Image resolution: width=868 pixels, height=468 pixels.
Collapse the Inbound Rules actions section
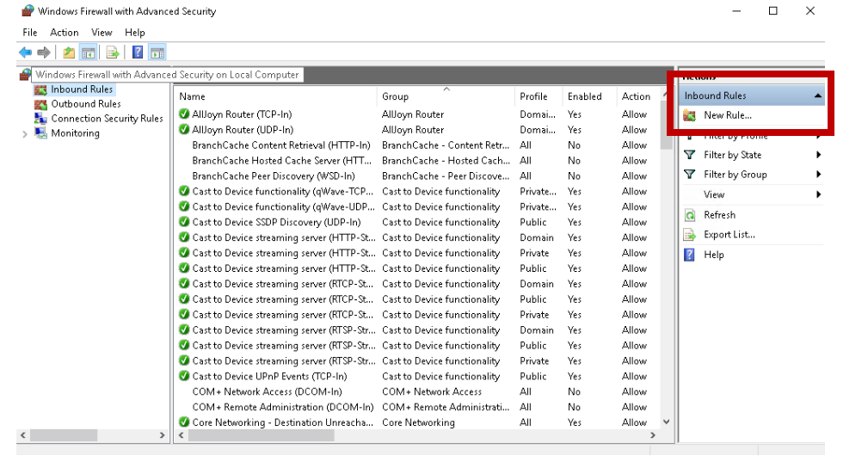(x=817, y=95)
